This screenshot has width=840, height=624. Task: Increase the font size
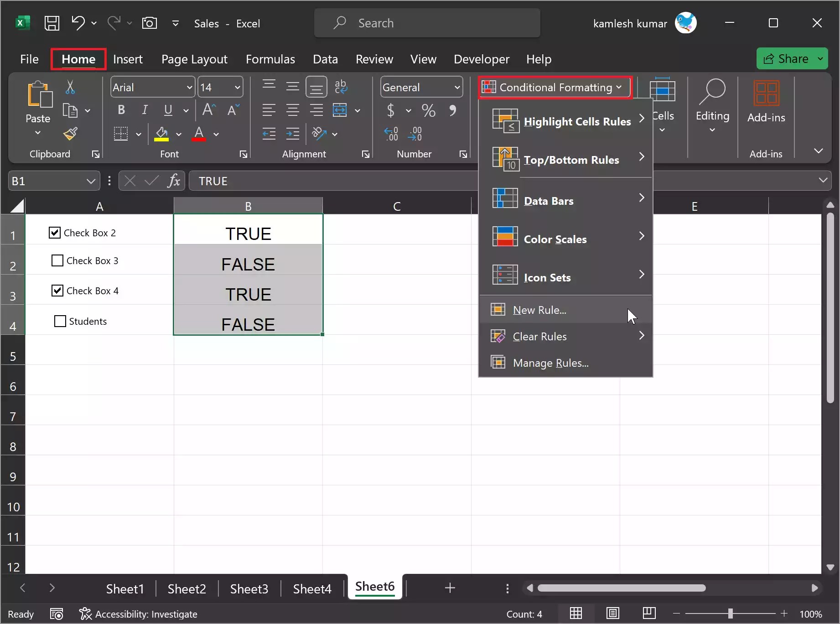click(208, 110)
